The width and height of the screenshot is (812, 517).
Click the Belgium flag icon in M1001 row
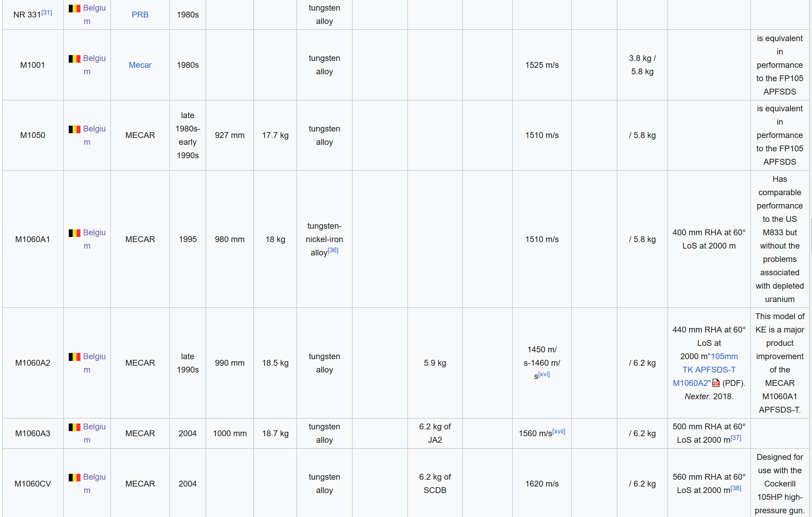(74, 59)
